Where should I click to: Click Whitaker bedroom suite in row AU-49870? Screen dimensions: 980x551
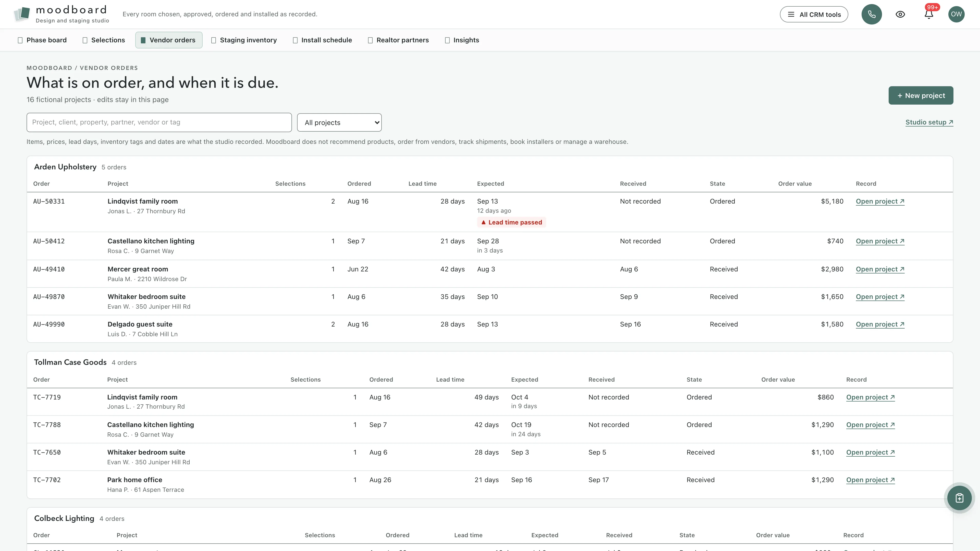click(146, 297)
